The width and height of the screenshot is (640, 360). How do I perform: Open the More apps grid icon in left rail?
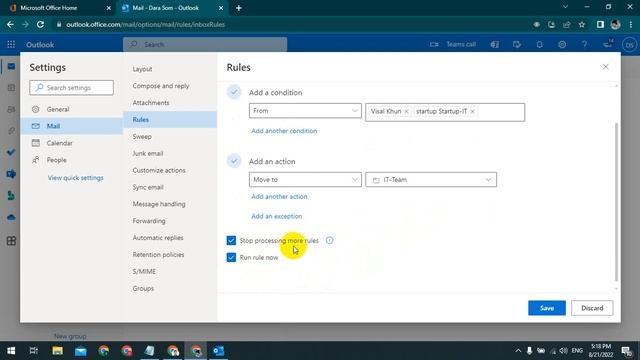pos(11,241)
